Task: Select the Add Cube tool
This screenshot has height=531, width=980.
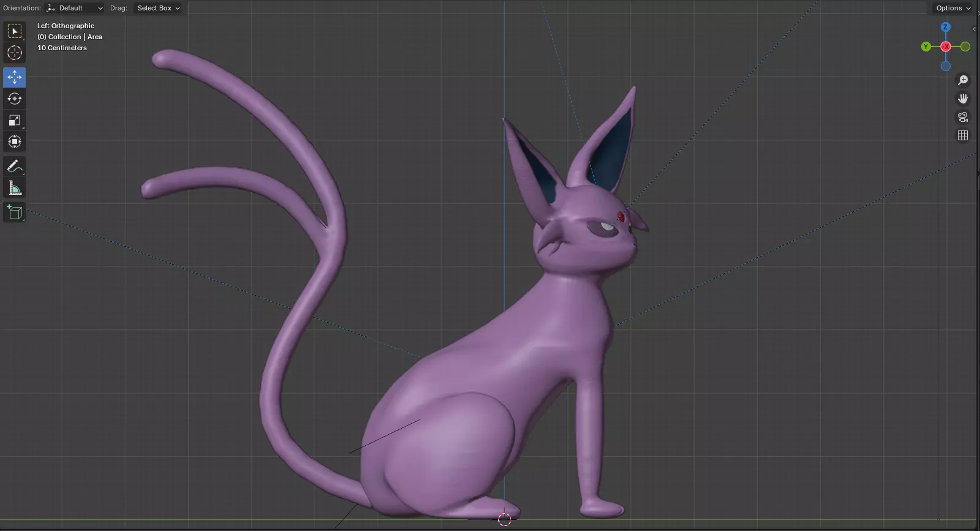Action: 15,212
